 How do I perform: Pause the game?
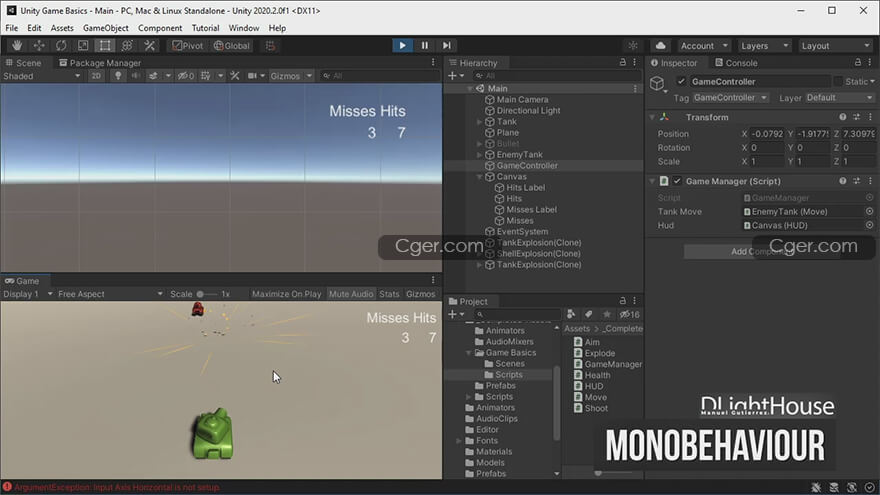tap(424, 45)
